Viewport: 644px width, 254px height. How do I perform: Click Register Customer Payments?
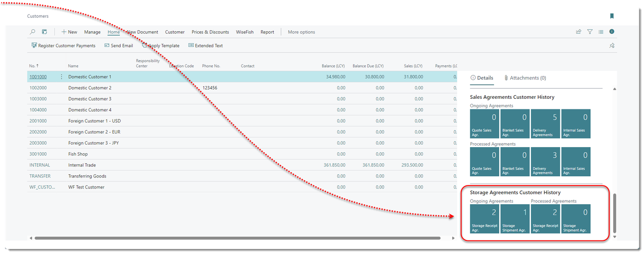tap(63, 45)
